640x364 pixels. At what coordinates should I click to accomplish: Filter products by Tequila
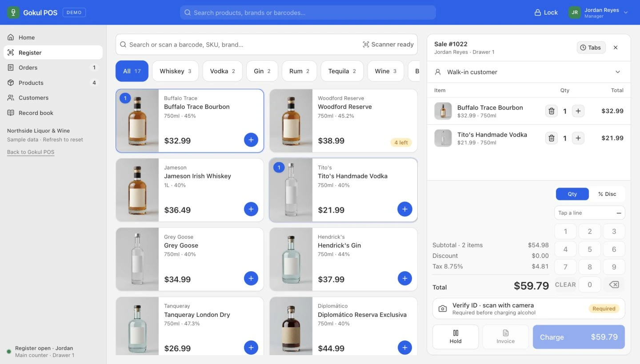point(342,71)
